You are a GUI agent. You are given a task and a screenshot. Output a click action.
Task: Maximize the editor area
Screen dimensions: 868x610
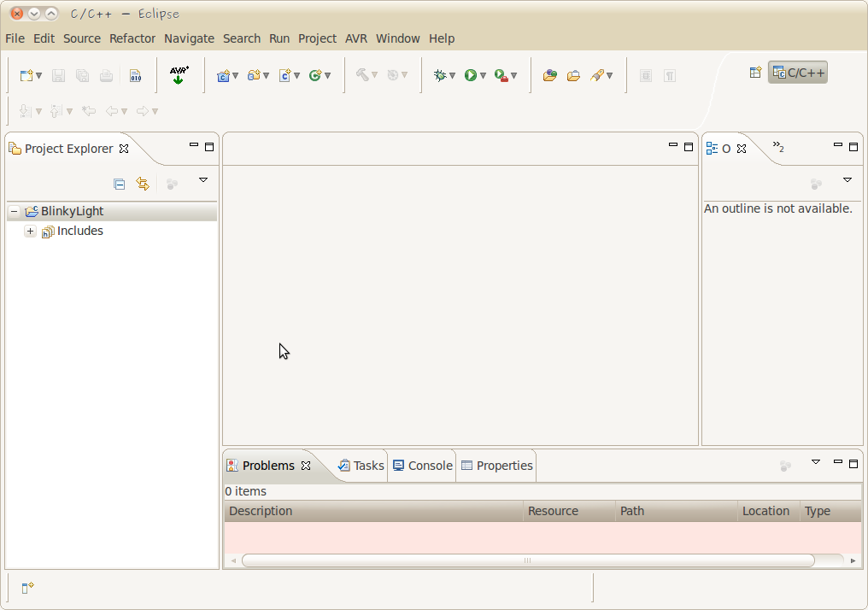(x=689, y=147)
